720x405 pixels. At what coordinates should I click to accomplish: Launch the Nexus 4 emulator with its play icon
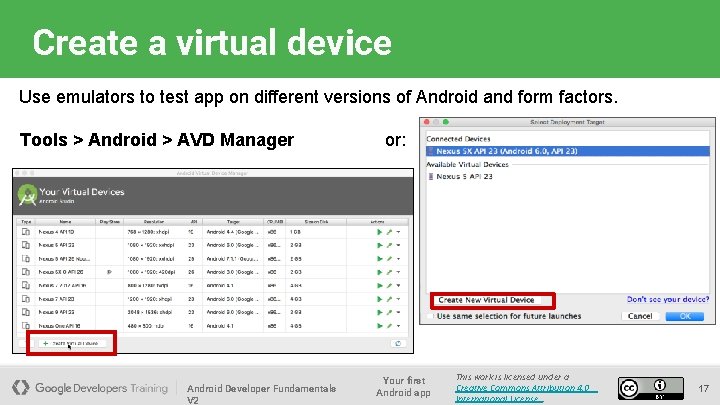coord(379,232)
